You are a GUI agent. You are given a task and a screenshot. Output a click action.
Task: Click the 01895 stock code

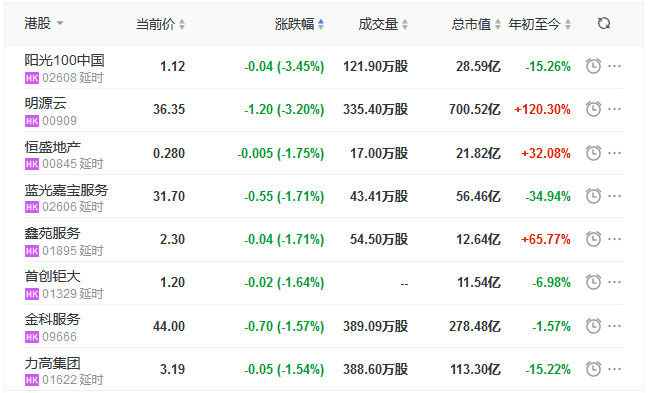(60, 250)
